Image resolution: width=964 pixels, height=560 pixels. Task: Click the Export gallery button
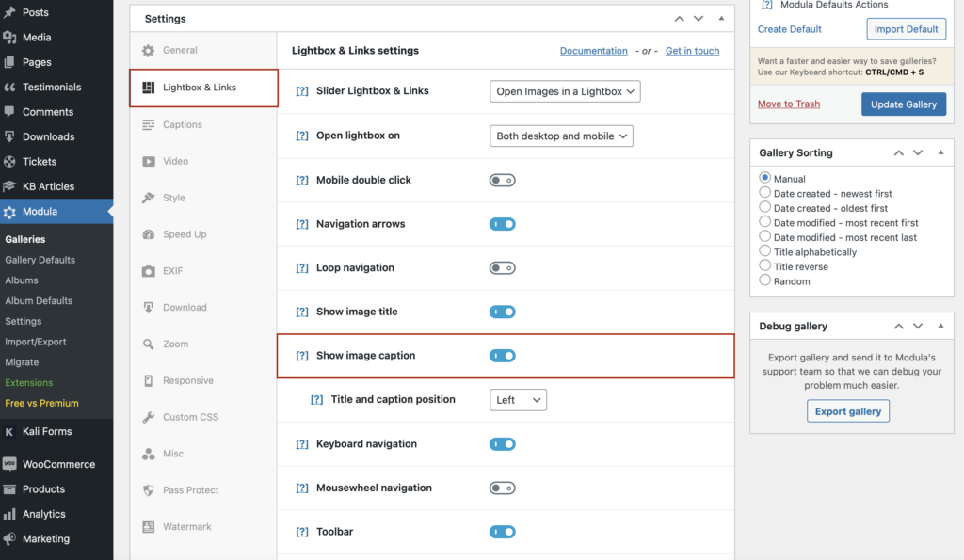pos(847,411)
